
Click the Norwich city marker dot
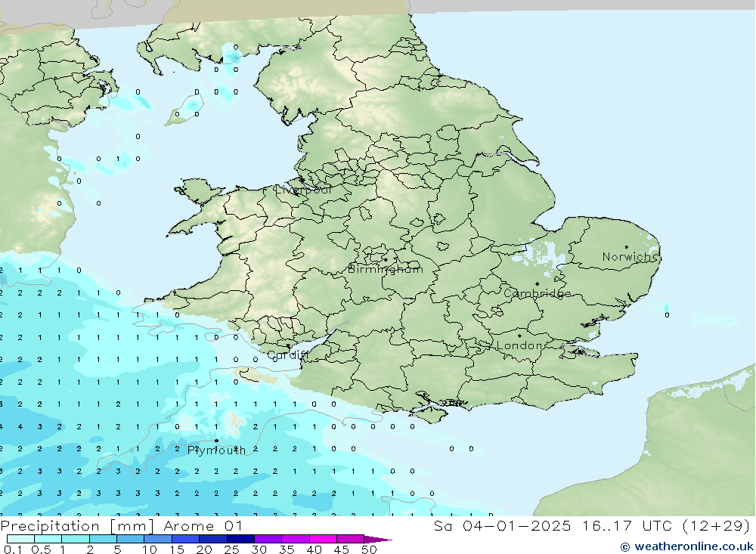tap(626, 247)
